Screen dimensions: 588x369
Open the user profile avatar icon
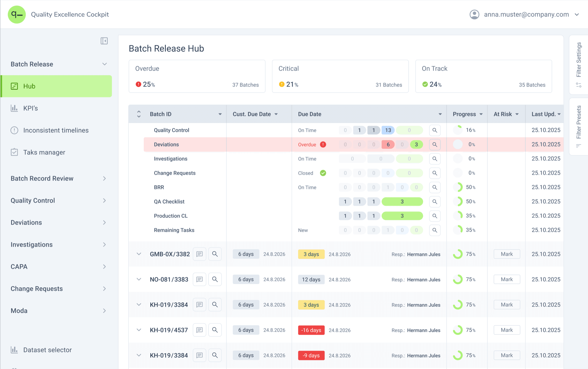(474, 14)
